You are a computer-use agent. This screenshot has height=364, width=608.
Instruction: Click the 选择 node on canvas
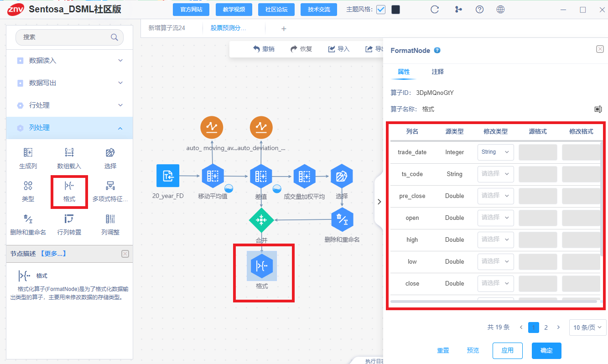click(342, 176)
